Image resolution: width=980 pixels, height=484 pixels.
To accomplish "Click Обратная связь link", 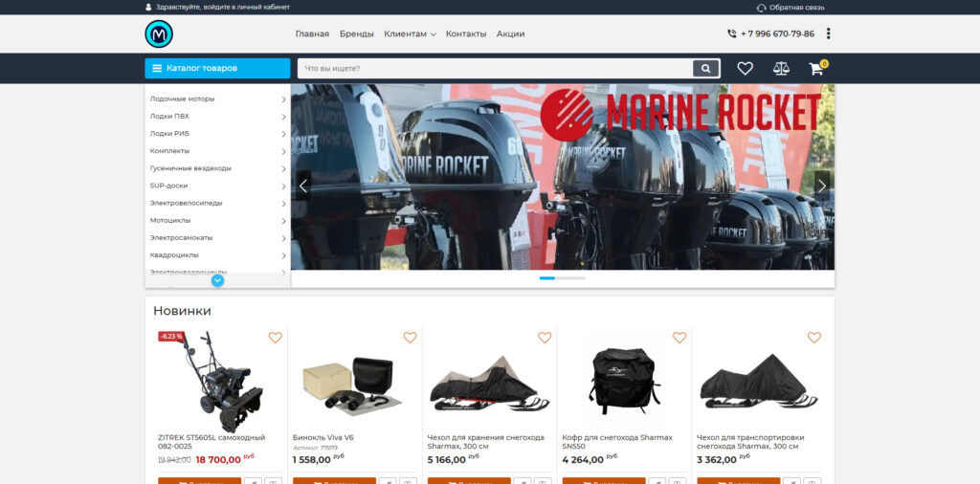I will pos(797,8).
